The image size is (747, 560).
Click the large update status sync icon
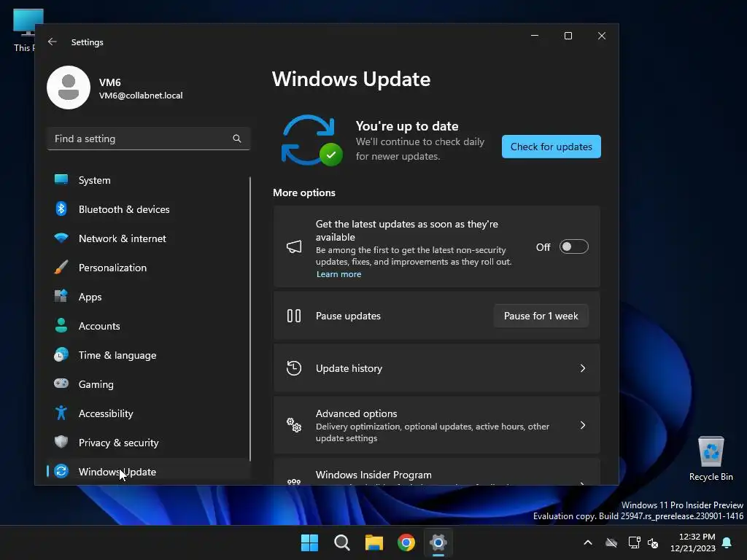[311, 141]
